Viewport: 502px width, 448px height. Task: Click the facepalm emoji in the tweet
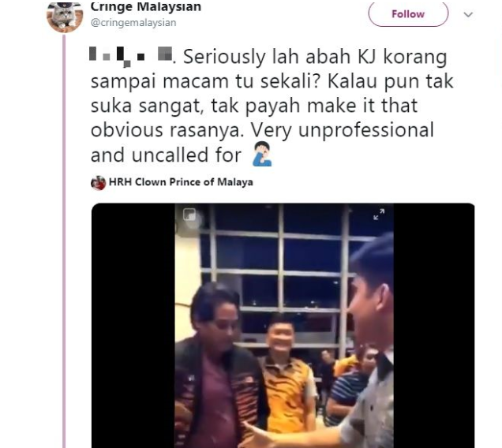[262, 154]
